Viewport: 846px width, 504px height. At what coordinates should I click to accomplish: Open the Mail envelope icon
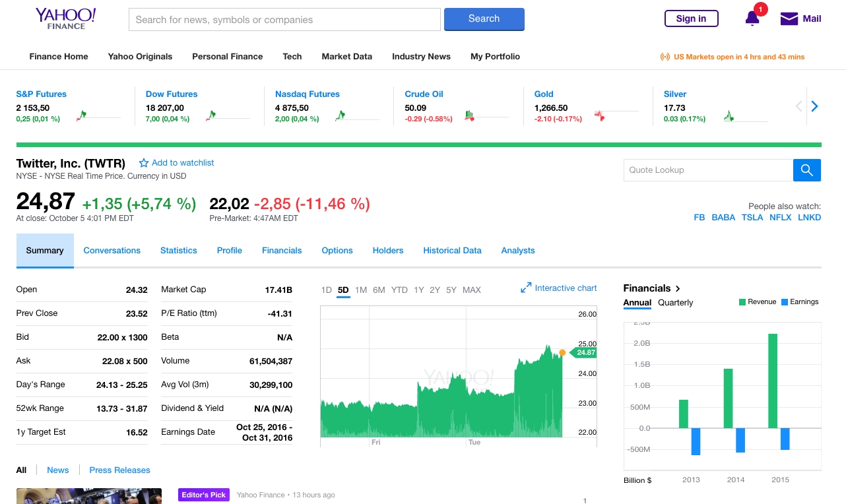point(789,18)
